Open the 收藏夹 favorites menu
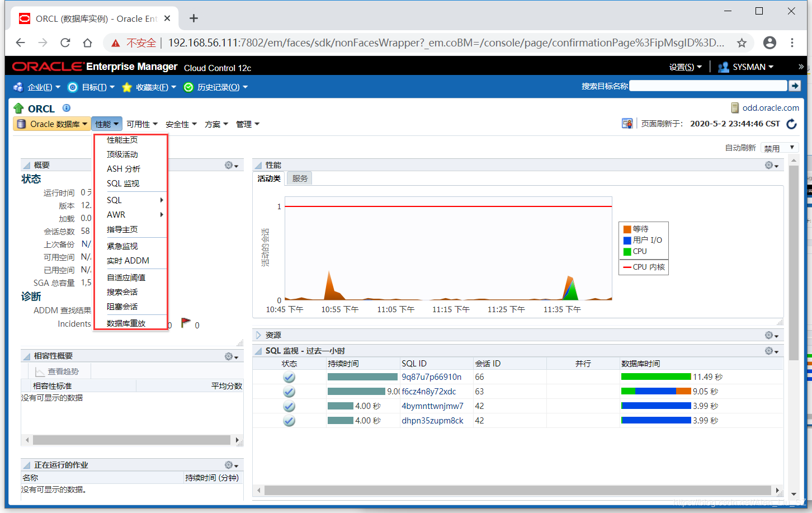 coord(149,87)
